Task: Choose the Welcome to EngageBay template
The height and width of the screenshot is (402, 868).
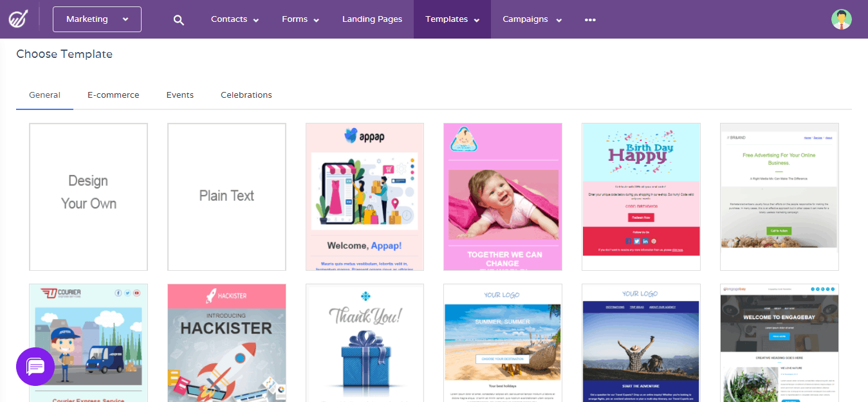Action: tap(779, 343)
